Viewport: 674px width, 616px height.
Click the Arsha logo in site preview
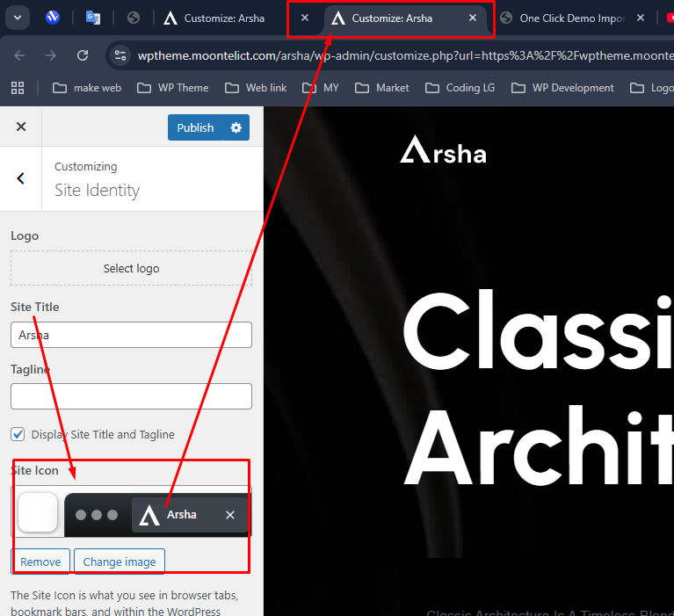pos(443,150)
